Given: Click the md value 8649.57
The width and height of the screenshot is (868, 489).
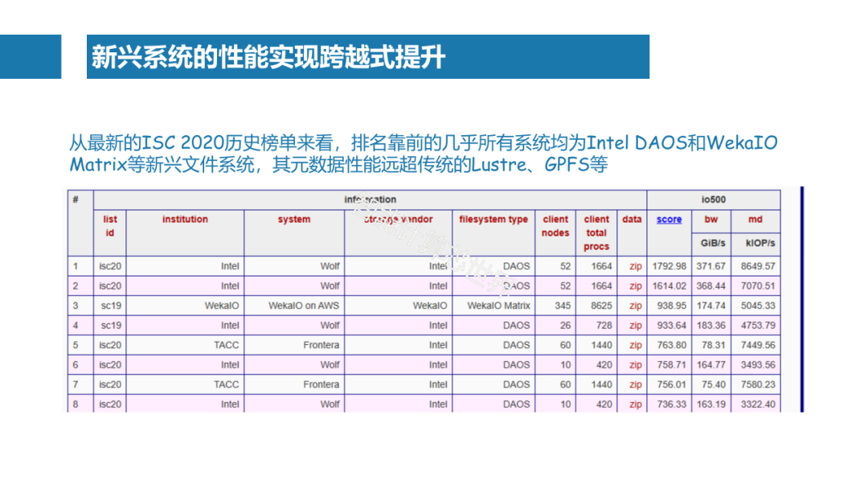Looking at the screenshot, I should (x=758, y=266).
